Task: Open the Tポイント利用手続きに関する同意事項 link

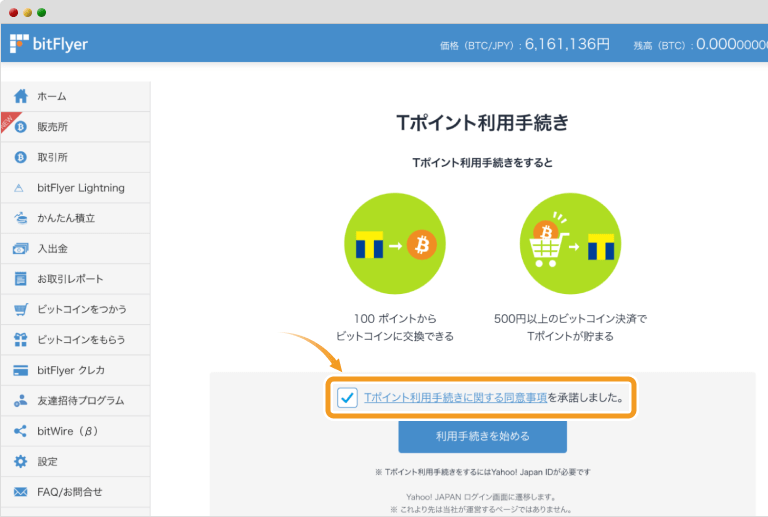Action: tap(455, 398)
